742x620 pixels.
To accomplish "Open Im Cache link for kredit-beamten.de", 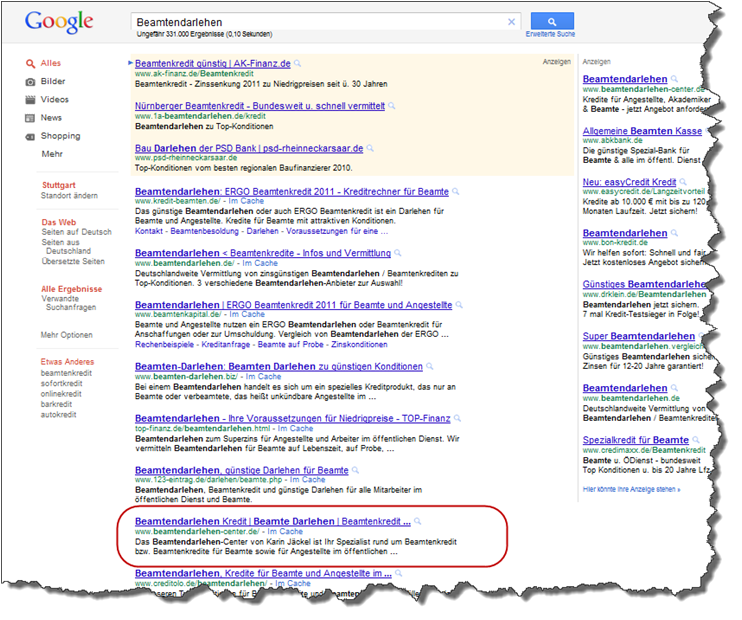I will pos(246,201).
